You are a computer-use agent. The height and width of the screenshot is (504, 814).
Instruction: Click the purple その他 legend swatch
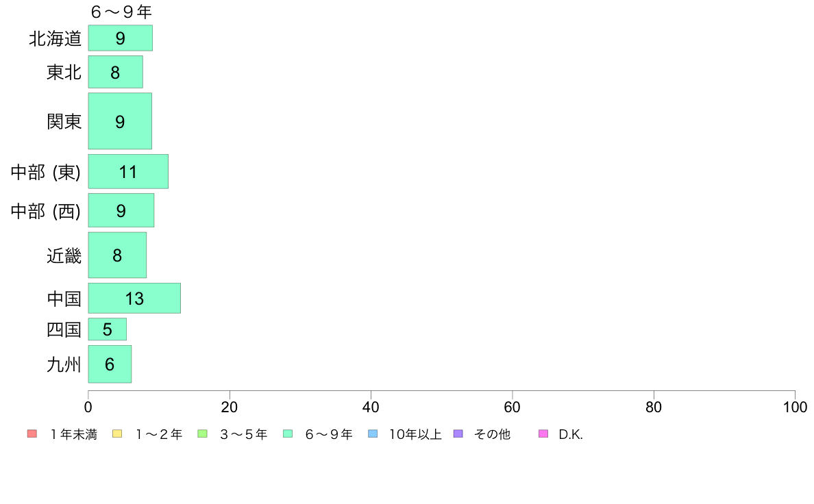coord(458,434)
